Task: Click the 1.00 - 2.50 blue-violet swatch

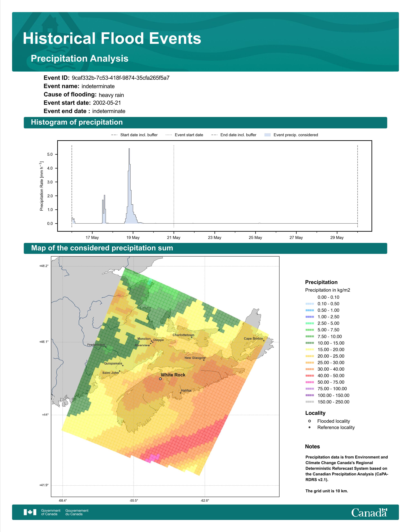Action: pos(310,317)
